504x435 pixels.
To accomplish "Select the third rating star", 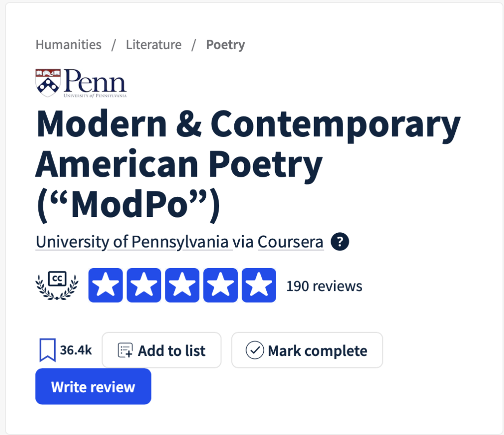I will [x=182, y=284].
